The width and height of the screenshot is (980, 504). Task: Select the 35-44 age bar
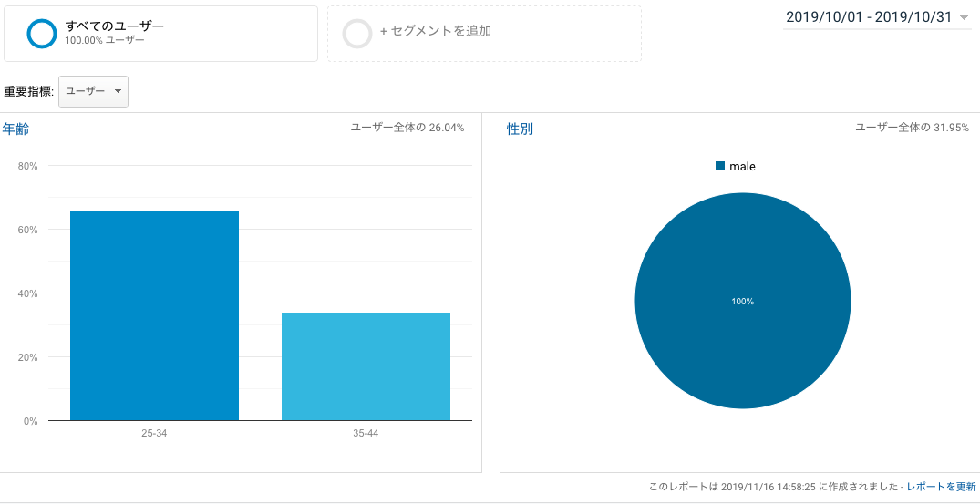[x=366, y=366]
